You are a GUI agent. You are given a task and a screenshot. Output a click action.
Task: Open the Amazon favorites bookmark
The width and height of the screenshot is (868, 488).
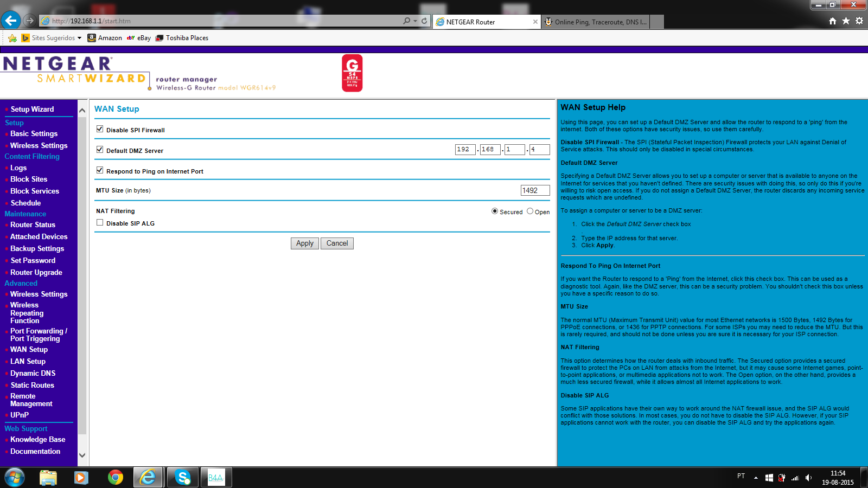105,38
